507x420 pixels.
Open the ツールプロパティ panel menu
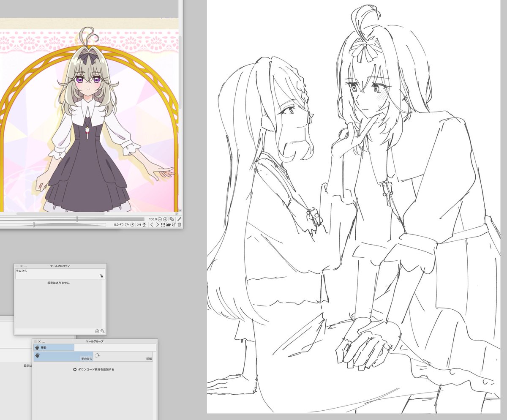pyautogui.click(x=17, y=266)
